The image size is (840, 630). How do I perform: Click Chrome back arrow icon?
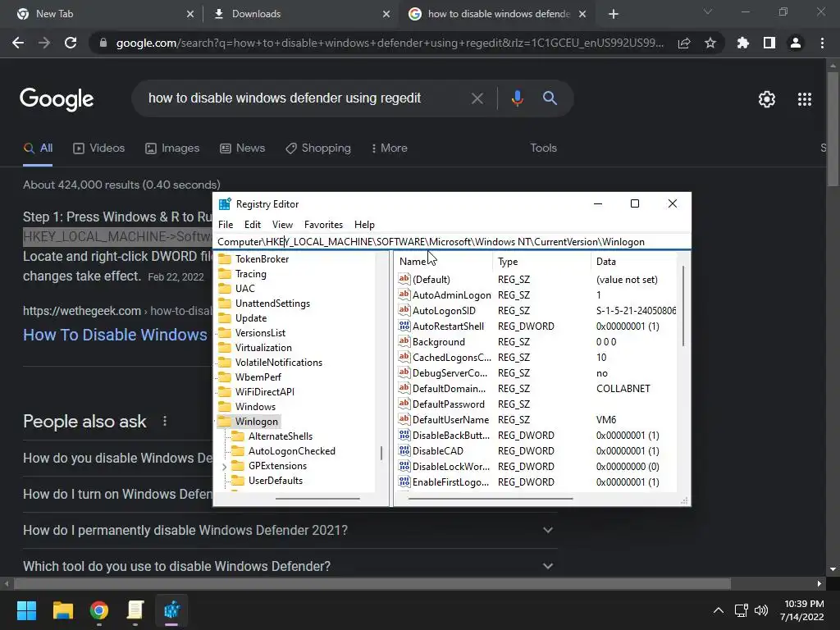[x=18, y=43]
